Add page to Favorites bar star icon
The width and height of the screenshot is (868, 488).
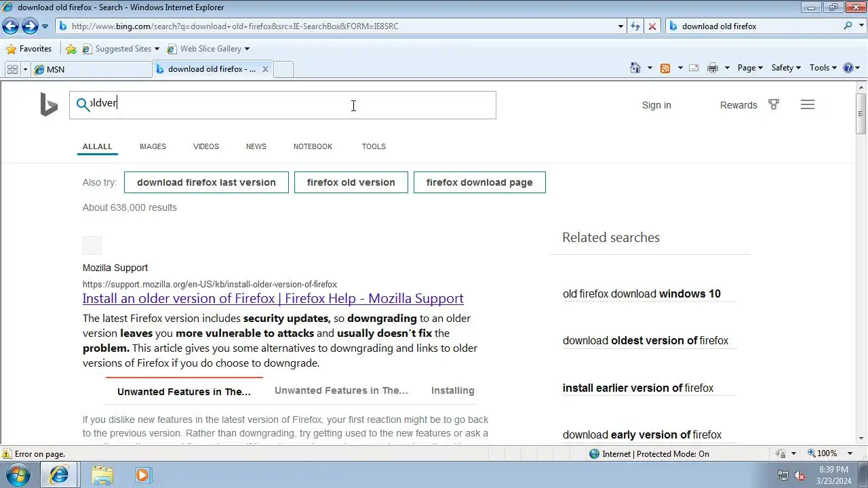71,49
